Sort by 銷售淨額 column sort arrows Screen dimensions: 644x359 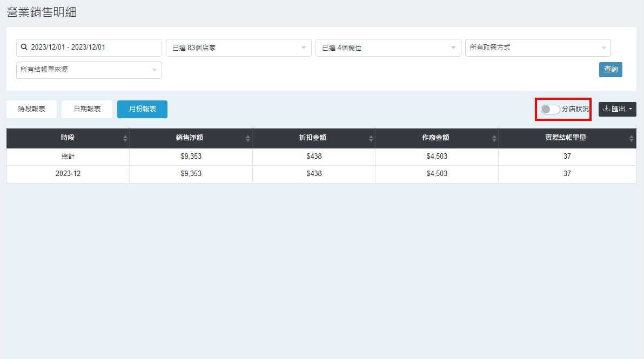click(248, 139)
